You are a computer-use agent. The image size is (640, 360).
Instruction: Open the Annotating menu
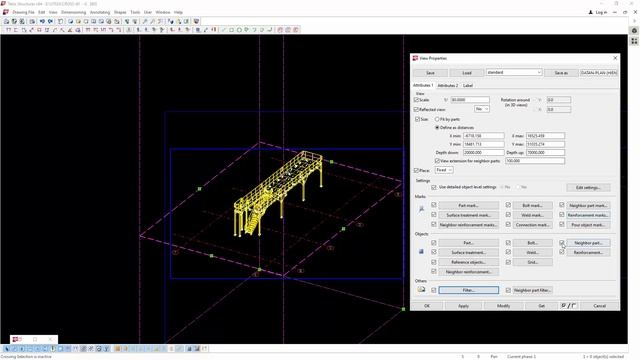[100, 12]
